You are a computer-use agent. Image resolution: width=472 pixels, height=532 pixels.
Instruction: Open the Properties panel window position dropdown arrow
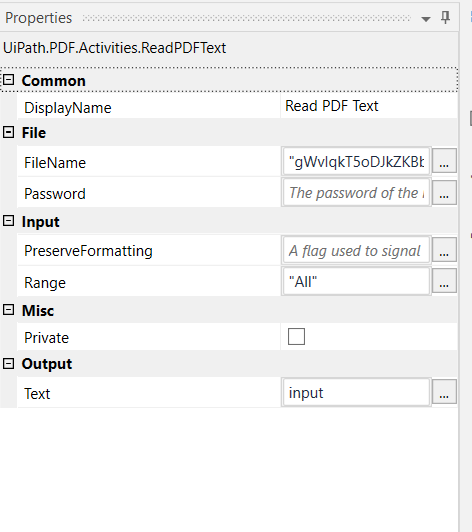426,19
